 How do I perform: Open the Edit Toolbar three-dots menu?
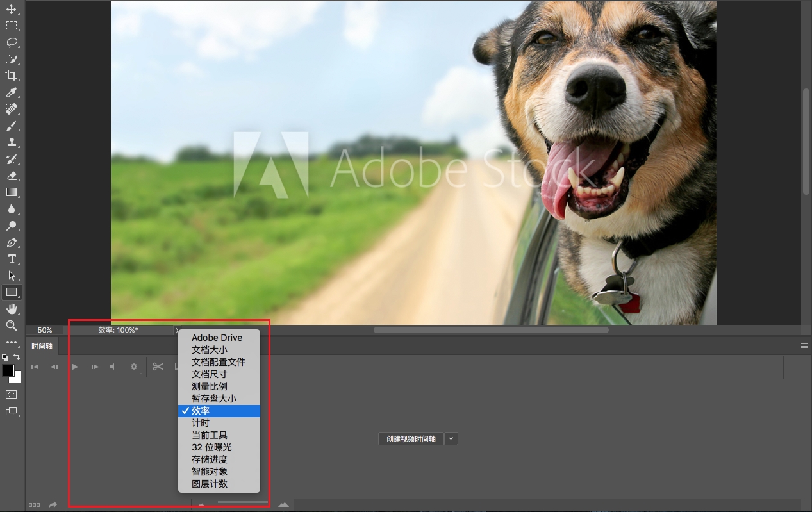(x=12, y=342)
